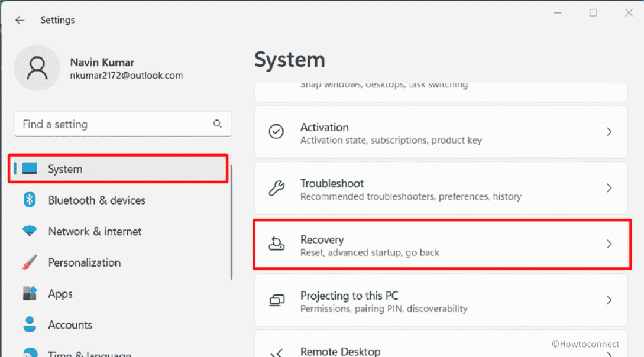Focus the Find a setting field
The width and height of the screenshot is (644, 357).
point(123,124)
